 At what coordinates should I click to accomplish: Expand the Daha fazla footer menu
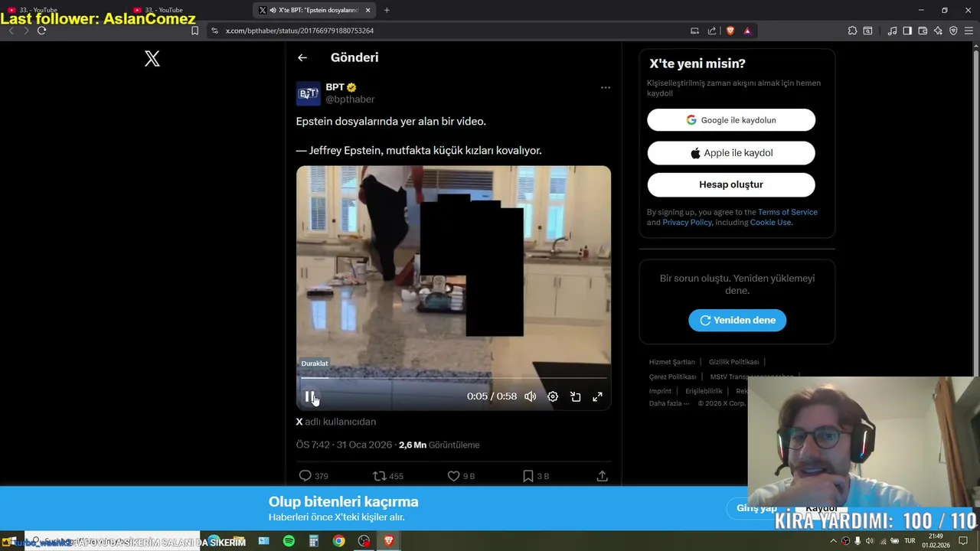tap(669, 403)
